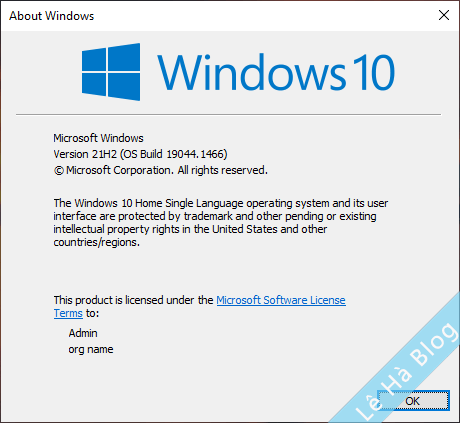Click "This product is licensed under the" text

pos(133,300)
